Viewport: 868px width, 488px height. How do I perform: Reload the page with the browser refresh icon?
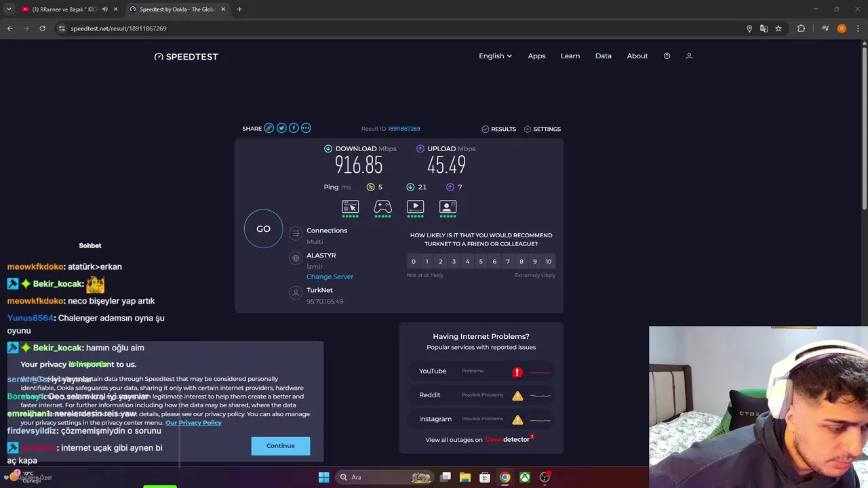(42, 28)
